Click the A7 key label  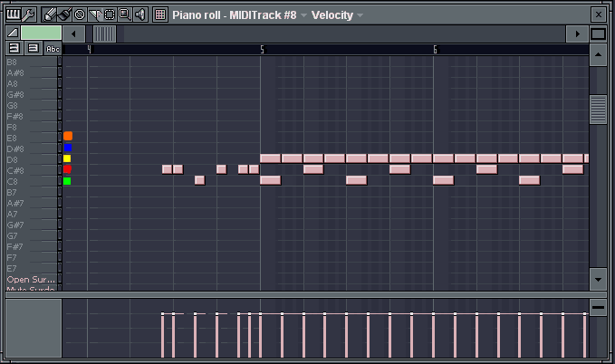[x=12, y=215]
